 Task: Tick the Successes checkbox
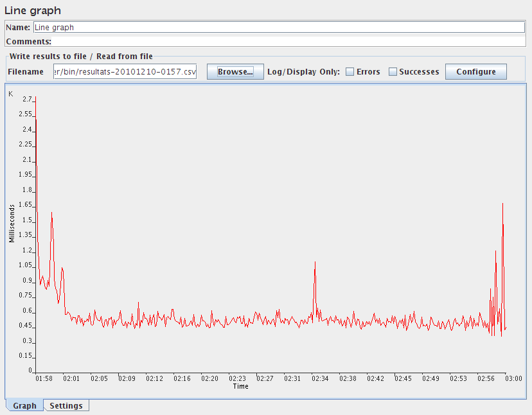[393, 72]
